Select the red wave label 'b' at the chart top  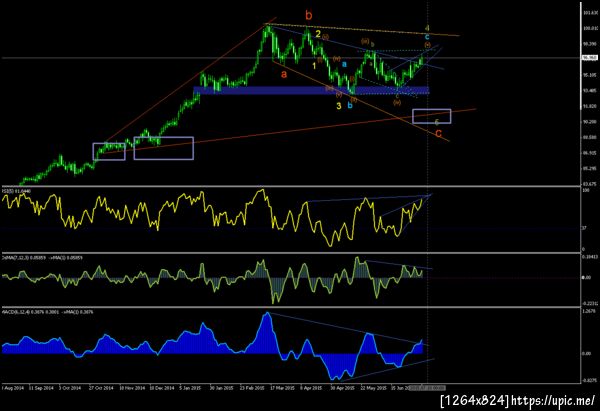pyautogui.click(x=309, y=16)
